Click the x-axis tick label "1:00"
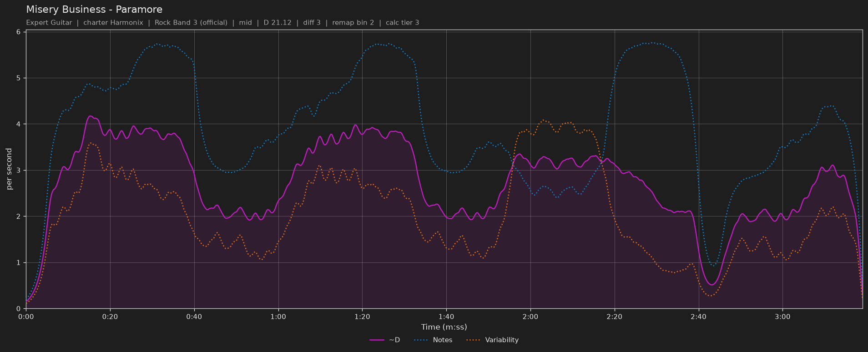The image size is (868, 352). pyautogui.click(x=278, y=316)
